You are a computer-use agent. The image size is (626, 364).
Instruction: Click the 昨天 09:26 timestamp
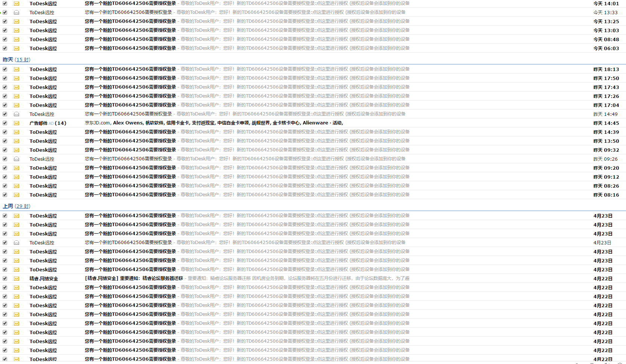[x=605, y=159]
